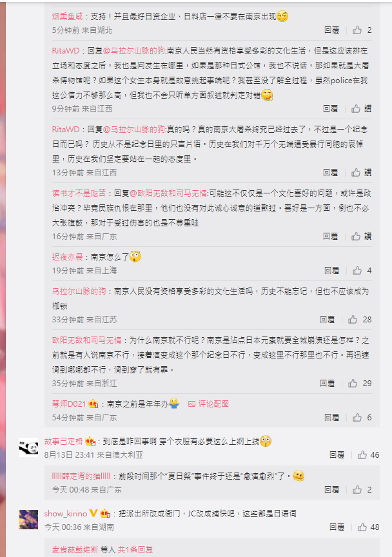The height and width of the screenshot is (557, 392).
Task: Reply to 故事已定格's comment
Action: pyautogui.click(x=337, y=455)
